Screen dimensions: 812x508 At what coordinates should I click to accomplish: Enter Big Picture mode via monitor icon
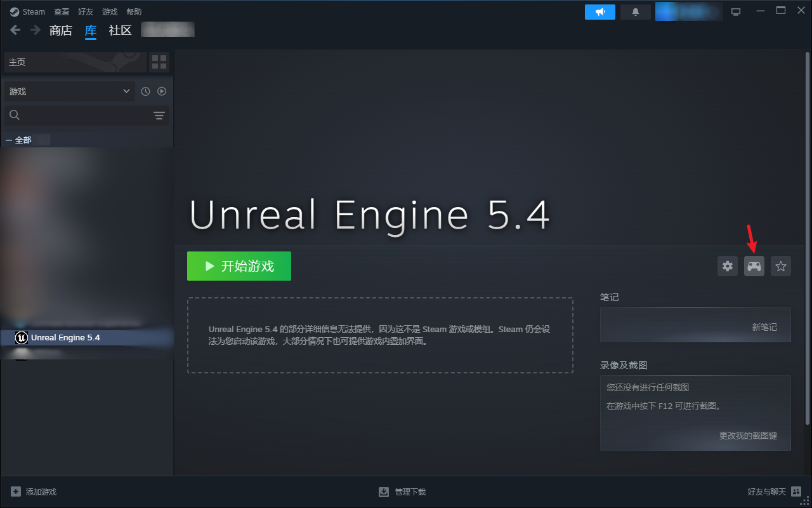tap(736, 11)
